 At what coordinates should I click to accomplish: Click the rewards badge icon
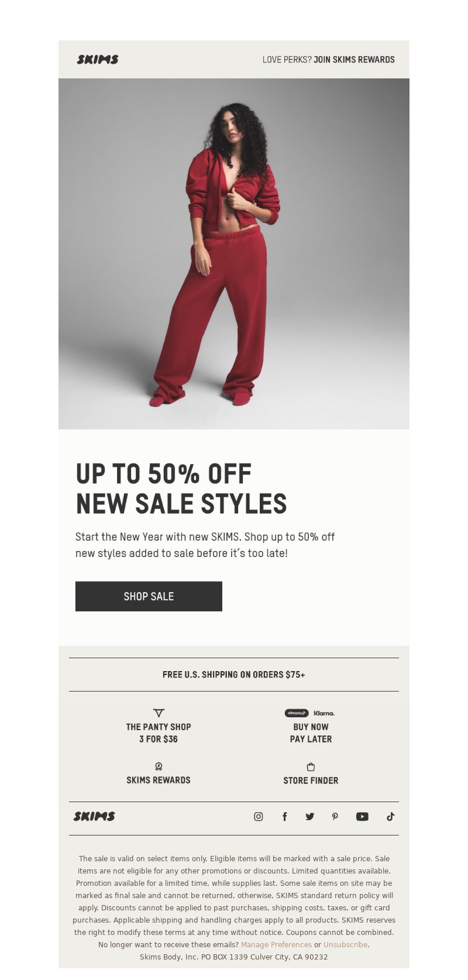(x=159, y=766)
